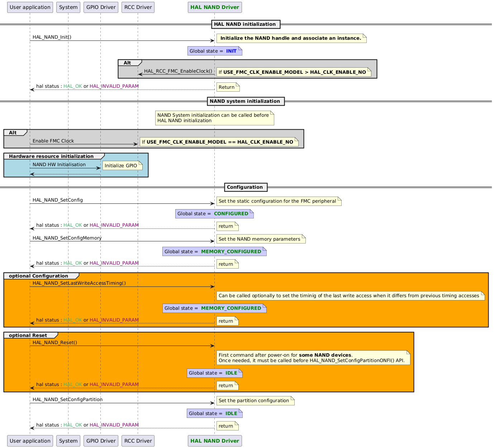Click the 'GPIO Driver' participant box at diagram bottom
This screenshot has width=494, height=448.
(x=101, y=441)
